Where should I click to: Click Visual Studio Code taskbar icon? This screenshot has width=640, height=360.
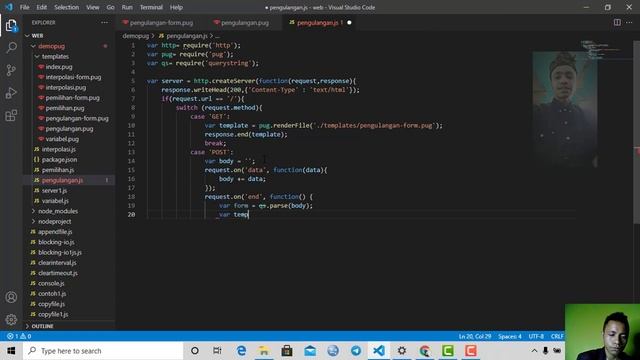click(379, 351)
